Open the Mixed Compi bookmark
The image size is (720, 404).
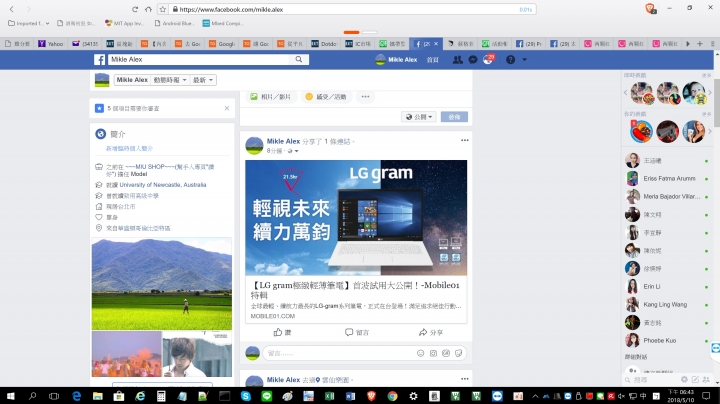click(x=223, y=23)
